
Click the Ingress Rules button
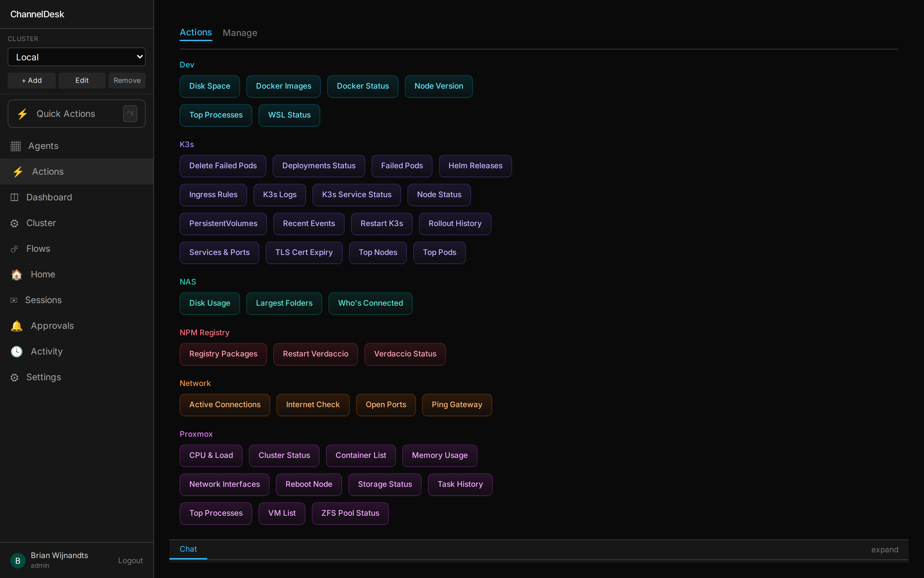click(213, 195)
